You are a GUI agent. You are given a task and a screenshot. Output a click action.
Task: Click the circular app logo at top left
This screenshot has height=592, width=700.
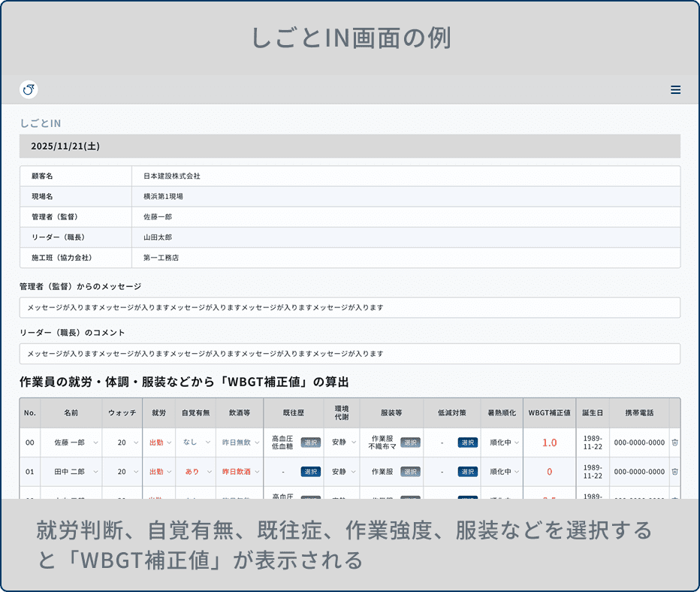click(29, 89)
